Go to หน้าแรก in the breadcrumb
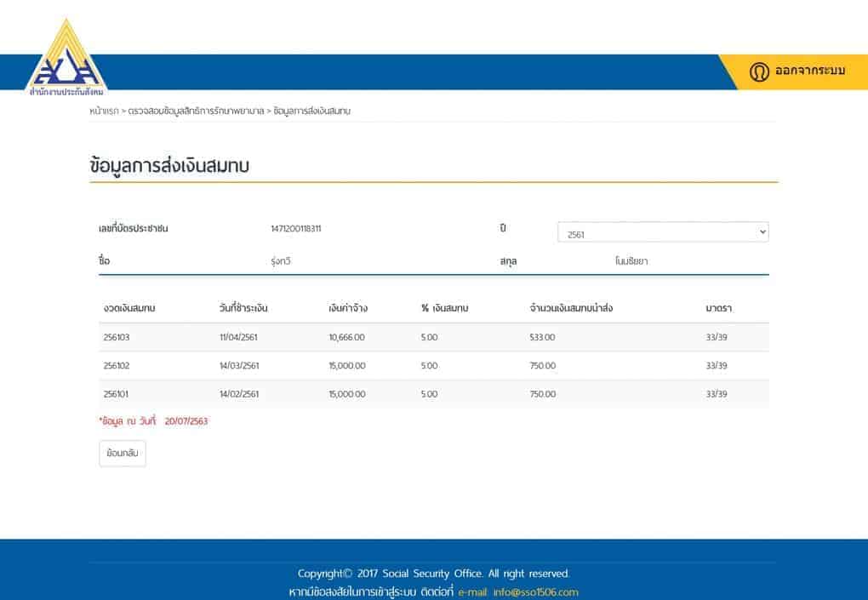Screen dimensions: 868x600 [104, 111]
